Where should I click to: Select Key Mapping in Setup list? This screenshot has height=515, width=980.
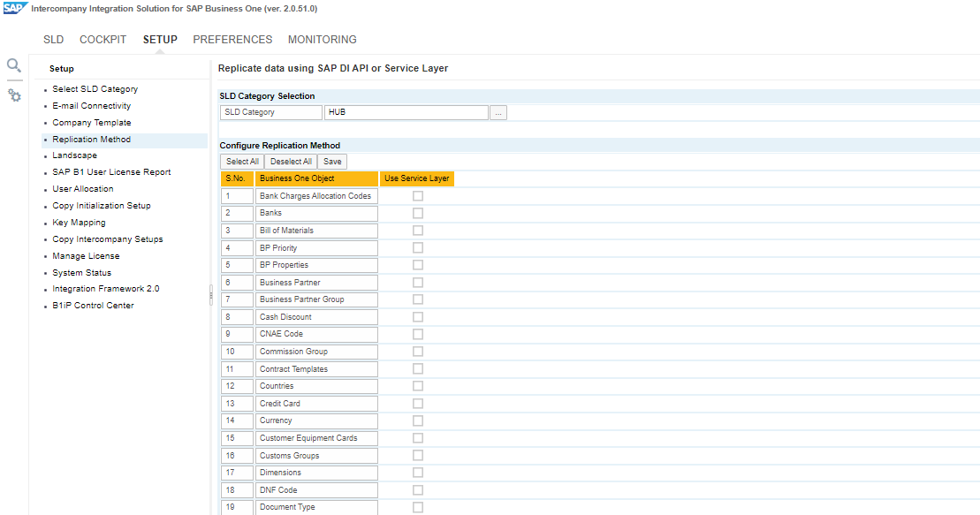(x=79, y=223)
